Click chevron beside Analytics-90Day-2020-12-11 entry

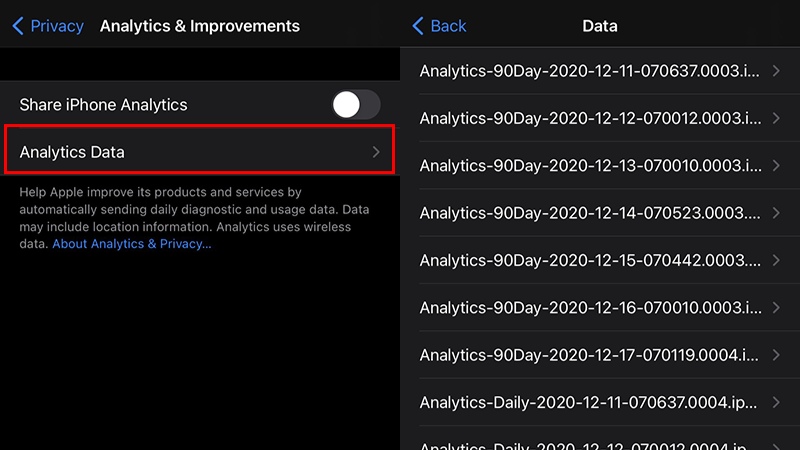pyautogui.click(x=777, y=71)
